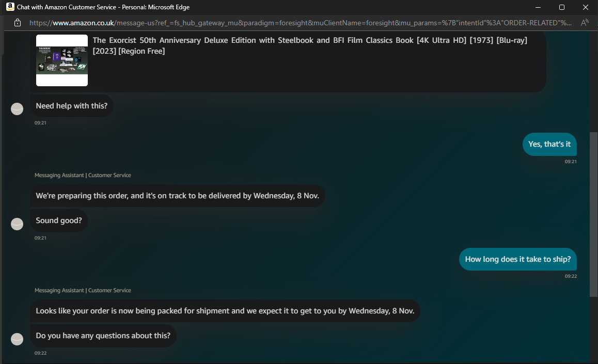Click The Exorcist 50th Anniversary product title
The image size is (598, 364).
(310, 45)
